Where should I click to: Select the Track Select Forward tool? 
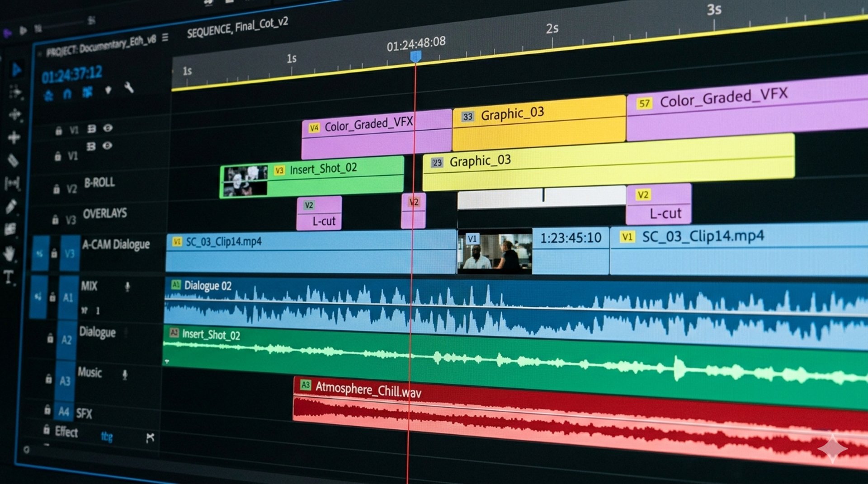[15, 92]
